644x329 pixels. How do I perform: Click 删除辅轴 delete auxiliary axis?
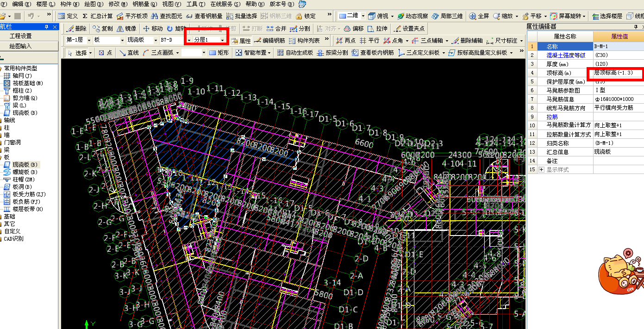[x=467, y=41]
